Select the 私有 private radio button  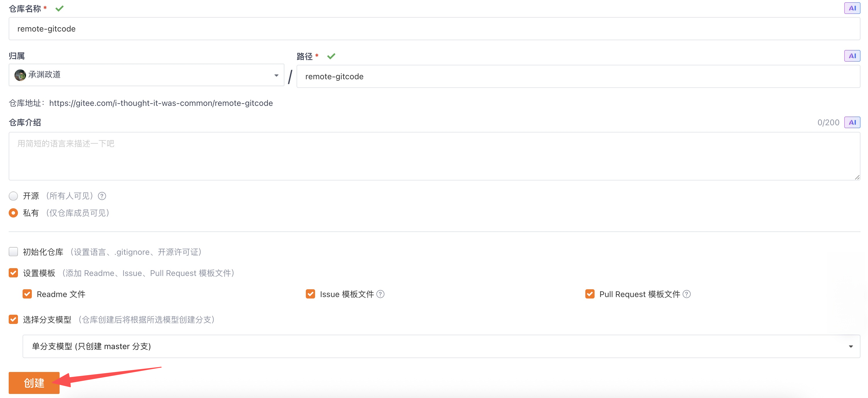(13, 213)
